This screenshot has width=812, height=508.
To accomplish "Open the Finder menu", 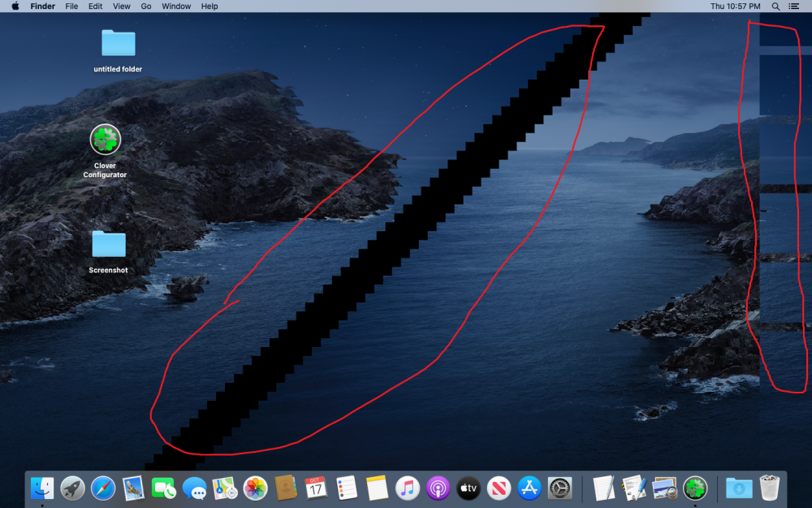I will [x=42, y=7].
